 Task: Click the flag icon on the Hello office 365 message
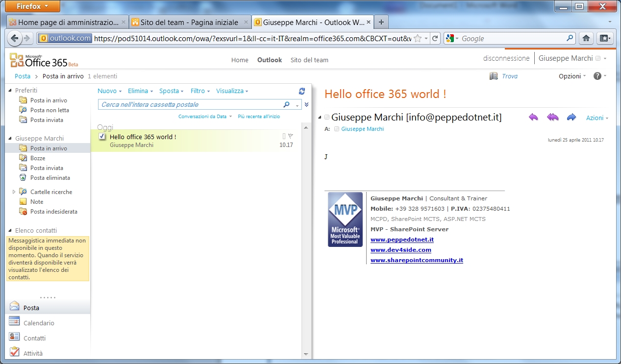[x=290, y=136]
